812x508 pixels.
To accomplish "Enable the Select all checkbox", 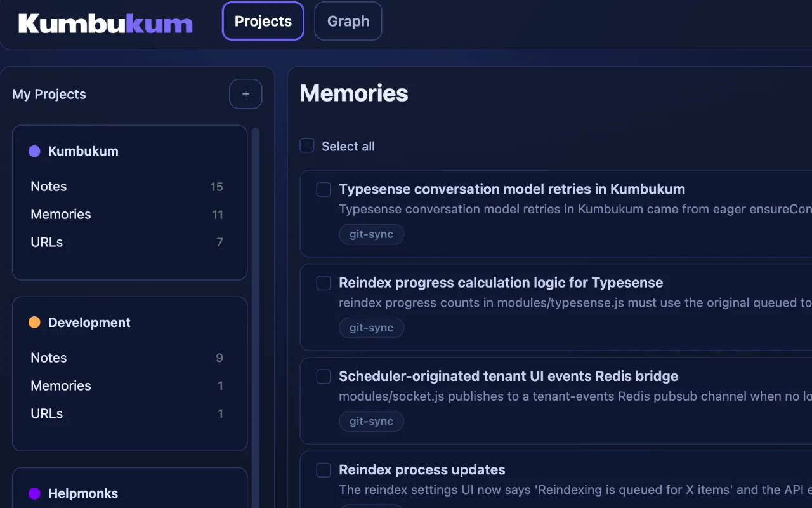I will point(306,145).
